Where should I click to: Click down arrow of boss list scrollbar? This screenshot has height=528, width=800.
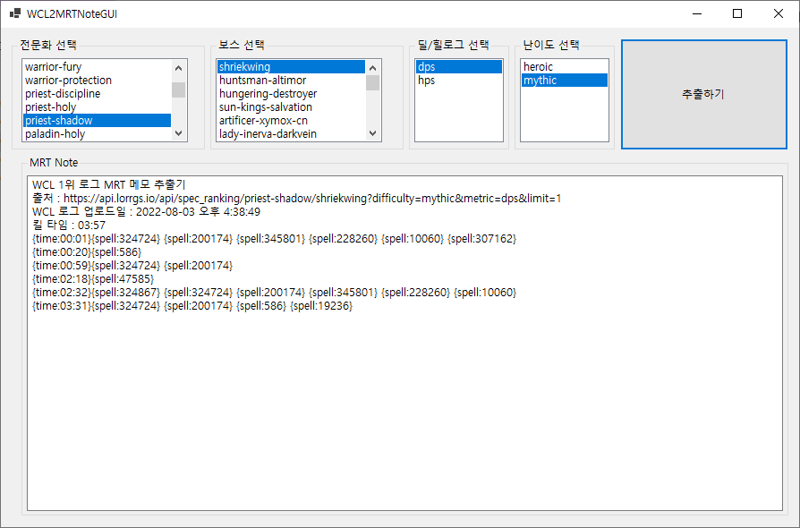[x=372, y=133]
